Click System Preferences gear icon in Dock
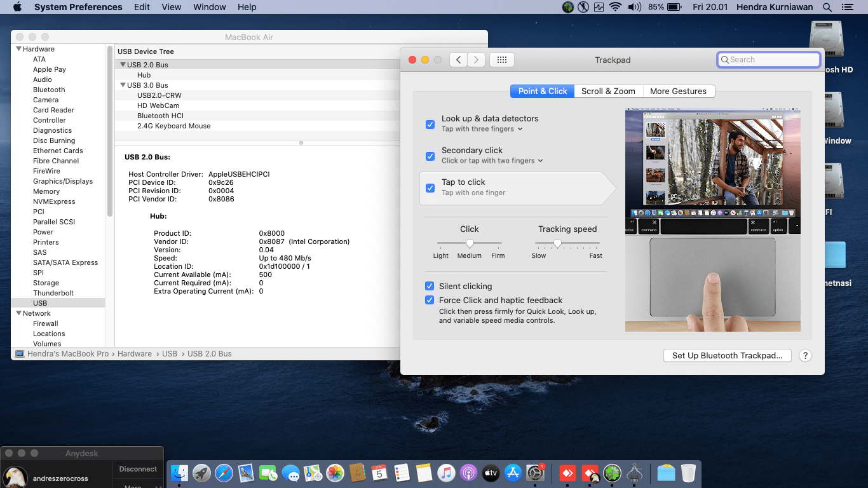 point(536,473)
